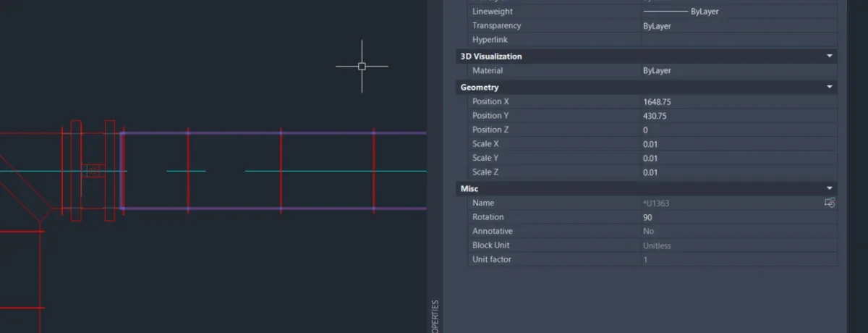Screen dimensions: 868x333
Task: Click the Scale Y value field
Action: pos(738,158)
